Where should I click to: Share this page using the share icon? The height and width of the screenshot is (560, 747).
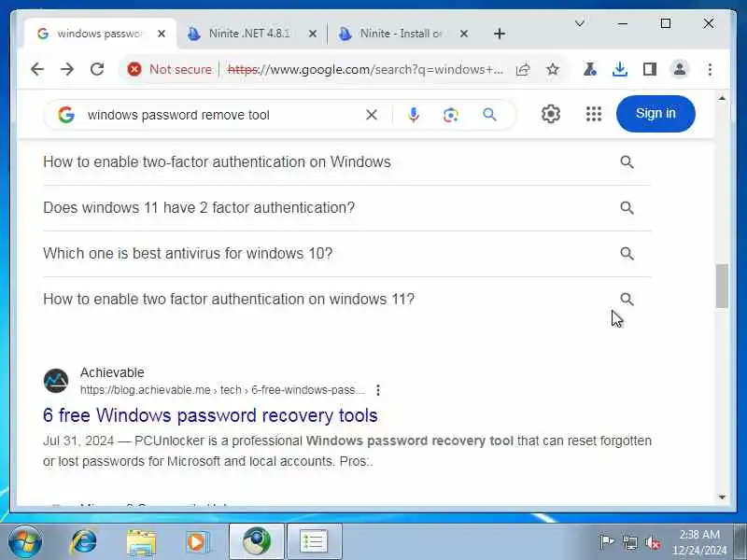pos(523,69)
